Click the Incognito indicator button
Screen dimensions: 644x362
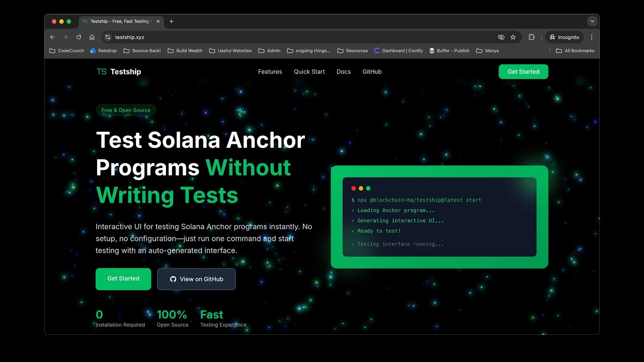565,37
